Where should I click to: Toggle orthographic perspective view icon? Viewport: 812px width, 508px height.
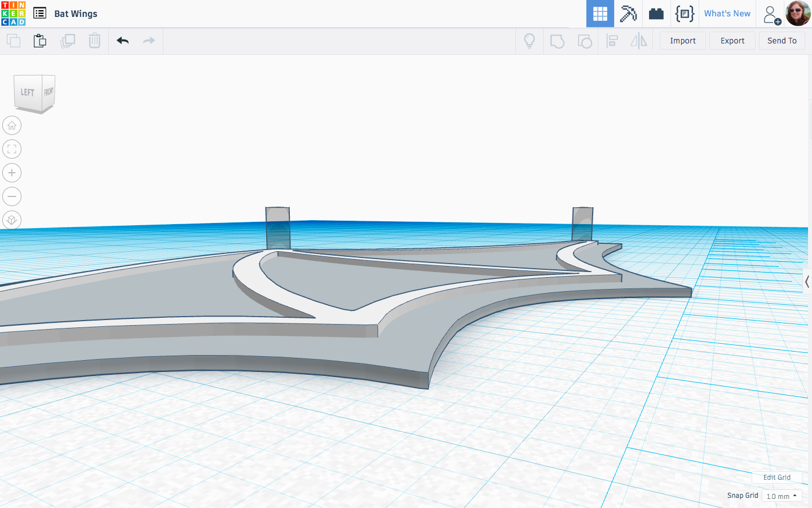[x=12, y=220]
